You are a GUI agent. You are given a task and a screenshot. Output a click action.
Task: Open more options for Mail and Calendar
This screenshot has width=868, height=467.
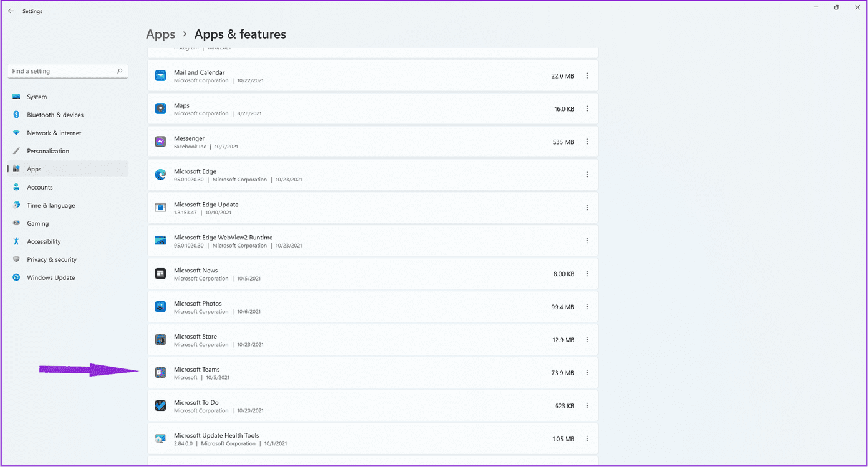[x=587, y=76]
